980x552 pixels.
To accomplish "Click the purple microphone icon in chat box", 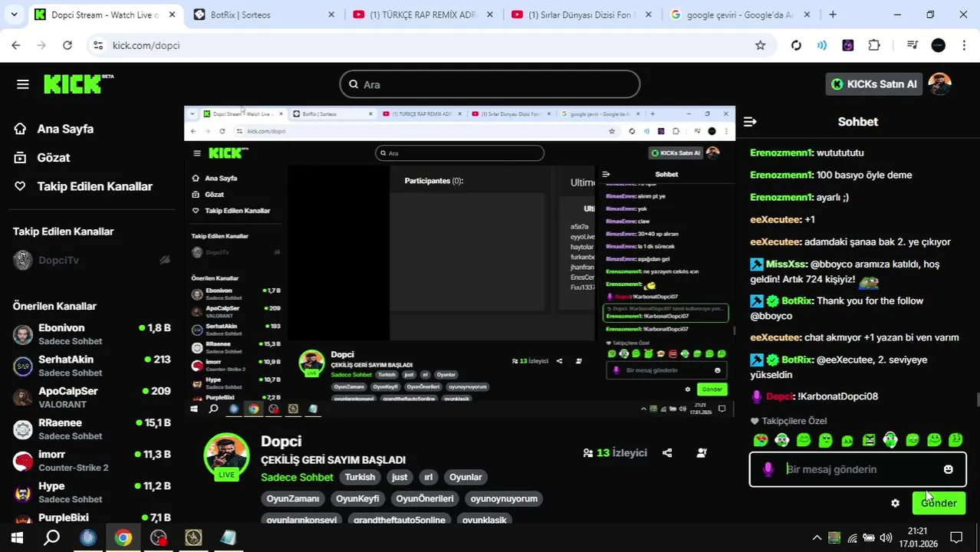I will pos(768,469).
